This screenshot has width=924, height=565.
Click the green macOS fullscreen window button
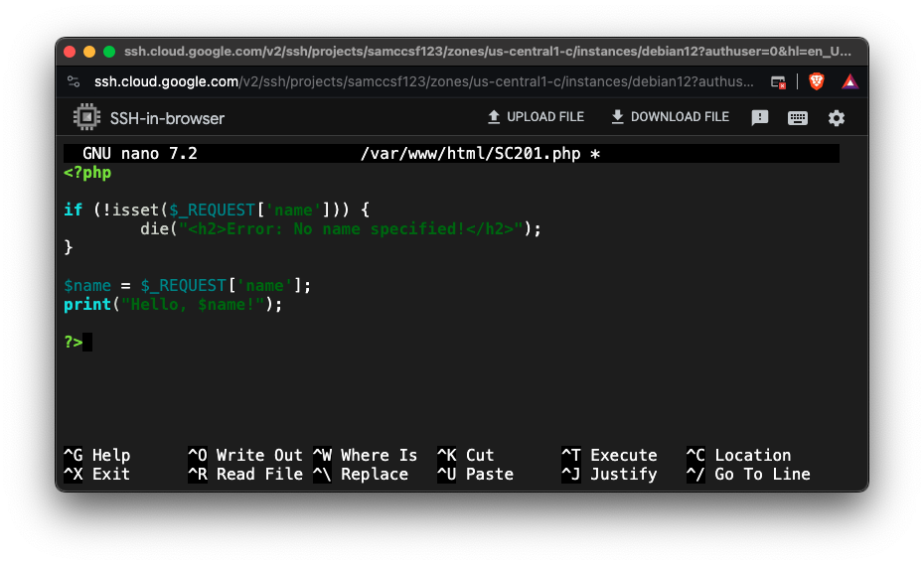[x=109, y=52]
